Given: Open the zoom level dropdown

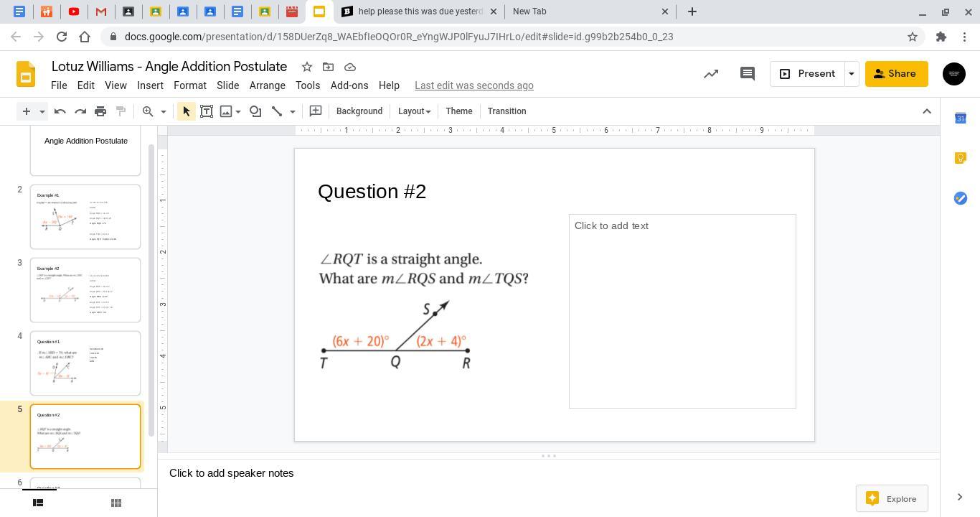Looking at the screenshot, I should (163, 111).
